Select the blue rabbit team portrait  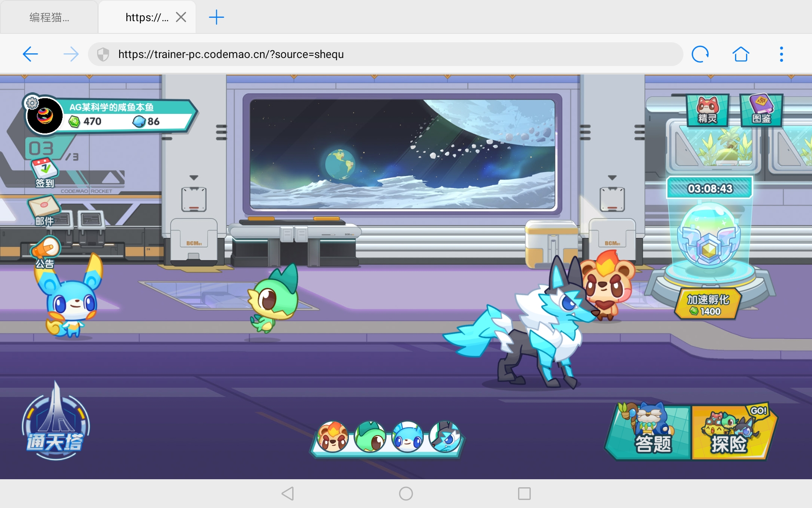pos(407,437)
